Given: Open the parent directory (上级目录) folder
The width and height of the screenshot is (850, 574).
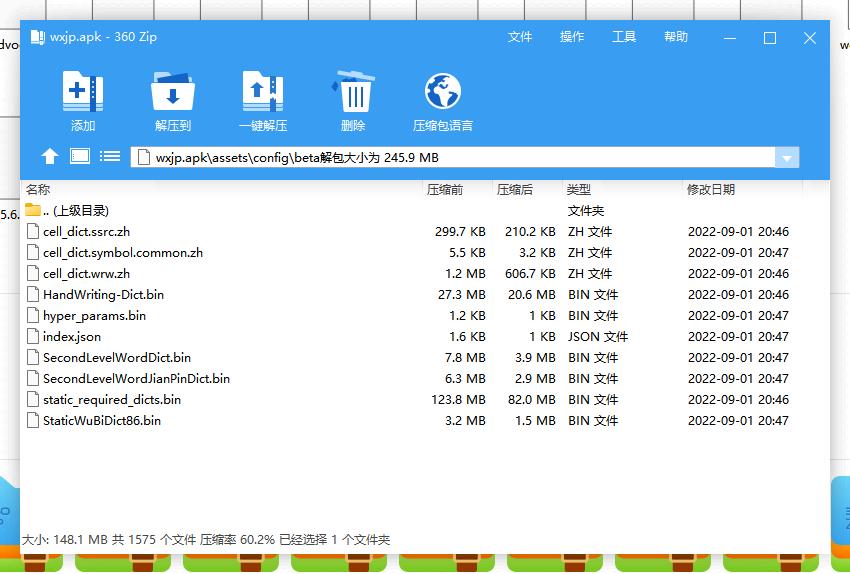Looking at the screenshot, I should point(75,211).
